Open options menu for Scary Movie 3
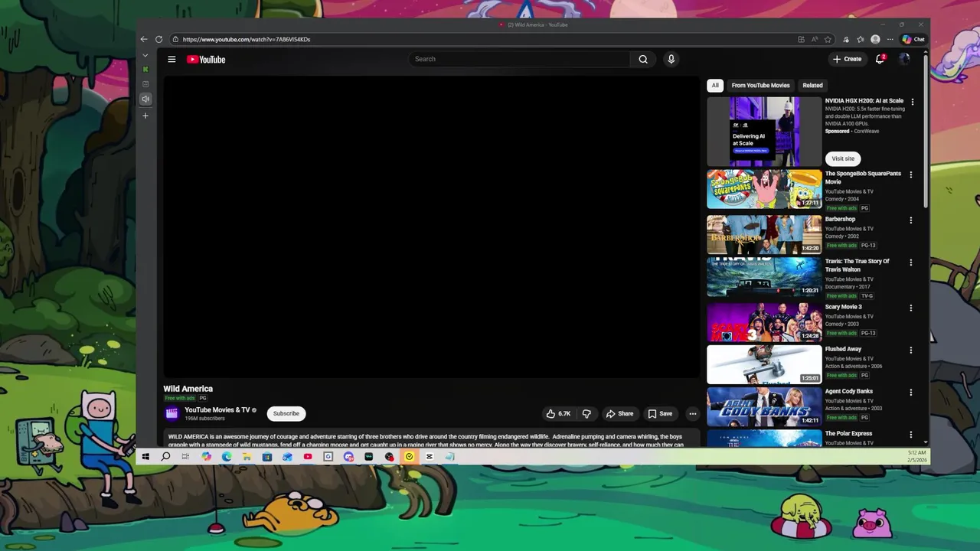 pyautogui.click(x=910, y=308)
